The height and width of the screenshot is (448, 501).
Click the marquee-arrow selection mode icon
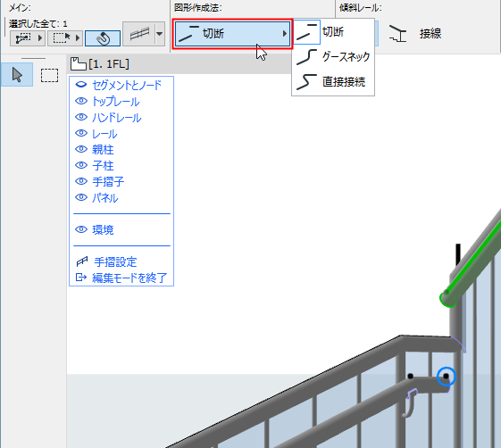point(62,38)
